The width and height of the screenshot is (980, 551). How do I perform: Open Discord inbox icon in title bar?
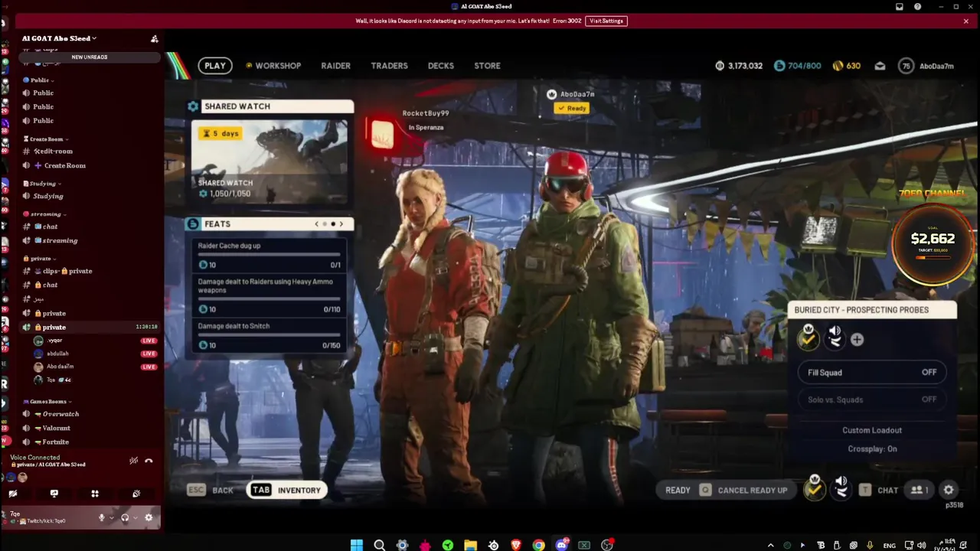pos(900,7)
